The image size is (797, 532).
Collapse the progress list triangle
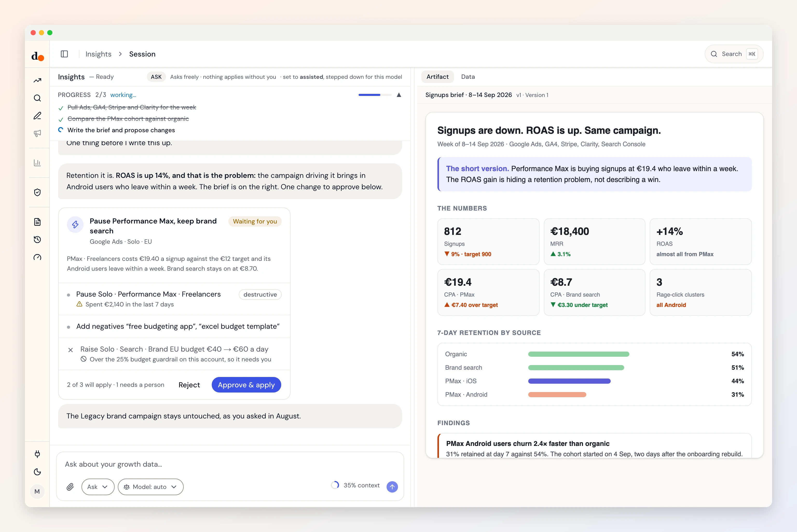(399, 95)
